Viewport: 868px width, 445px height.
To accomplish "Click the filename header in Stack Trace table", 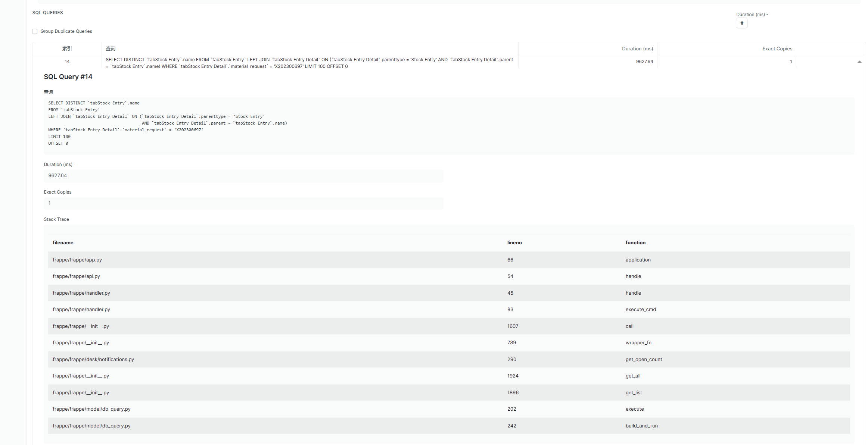I will 63,242.
